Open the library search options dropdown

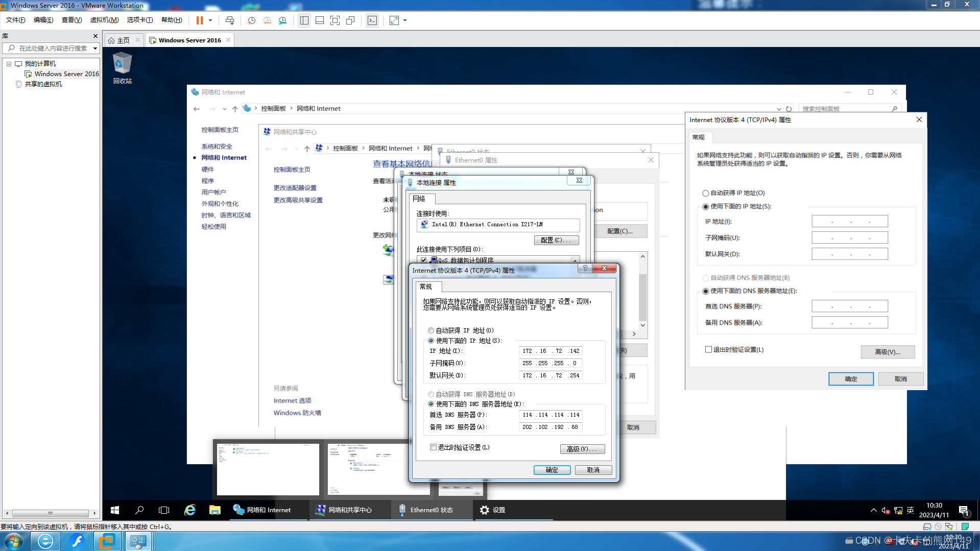[95, 49]
